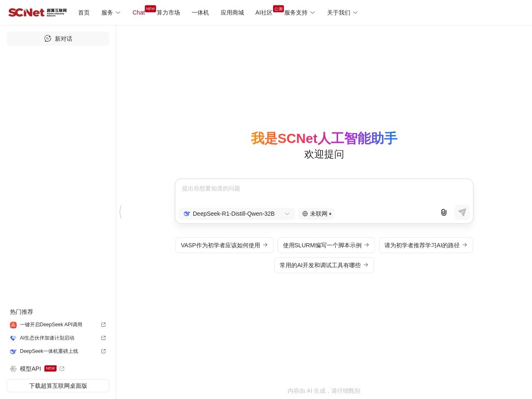The height and width of the screenshot is (399, 532).
Task: Open the 一键开启DeepSeek API调用 link
Action: click(x=51, y=325)
